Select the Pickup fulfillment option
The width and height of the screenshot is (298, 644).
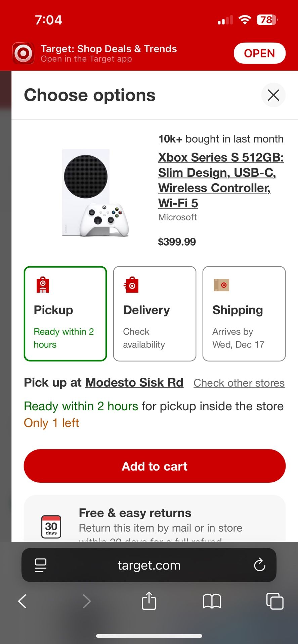point(65,314)
